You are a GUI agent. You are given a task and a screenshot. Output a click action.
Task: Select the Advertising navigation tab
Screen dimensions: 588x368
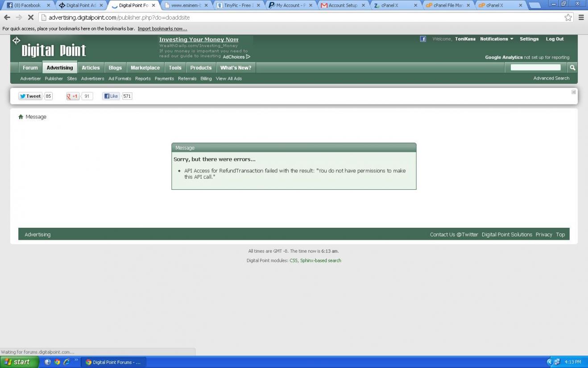60,67
